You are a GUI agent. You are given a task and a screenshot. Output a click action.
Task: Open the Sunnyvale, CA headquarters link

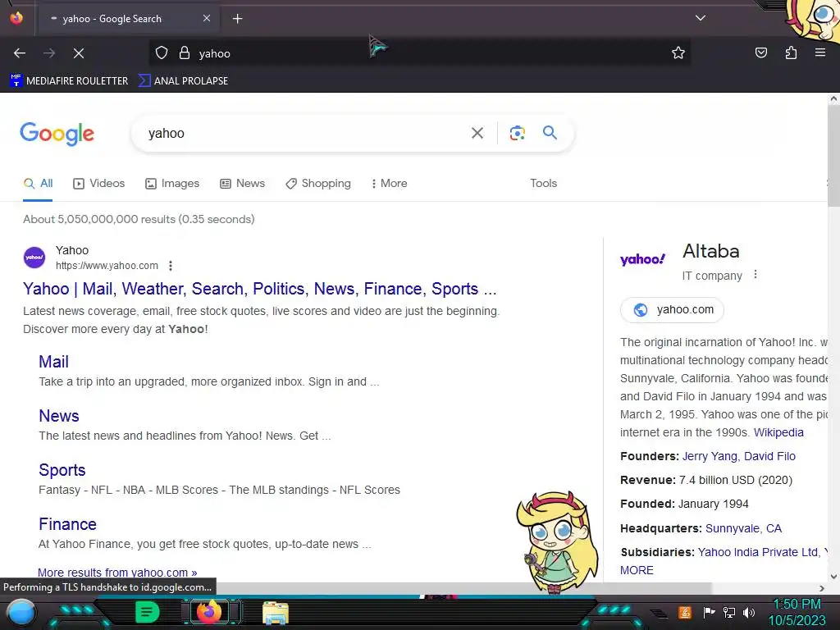(743, 529)
